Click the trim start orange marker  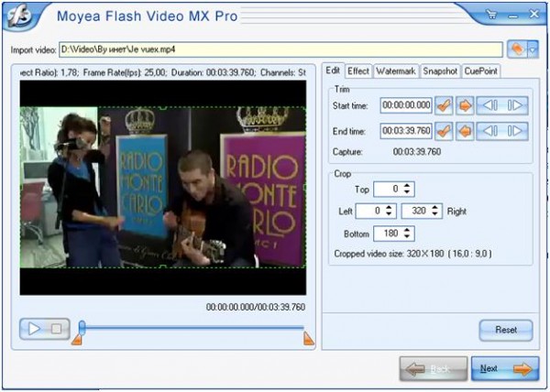pyautogui.click(x=77, y=340)
